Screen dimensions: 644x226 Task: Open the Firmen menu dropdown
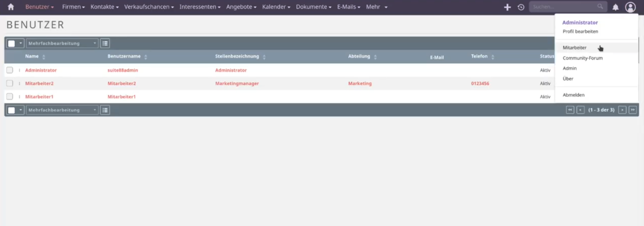[x=73, y=7]
